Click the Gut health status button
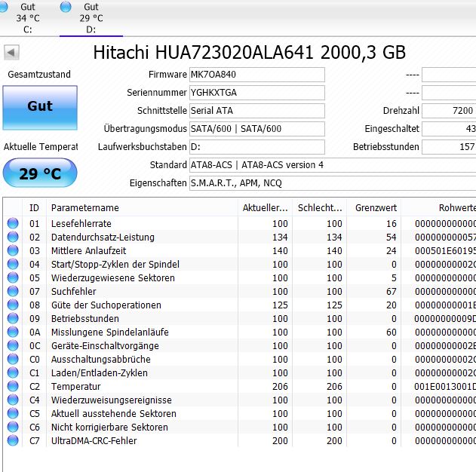 tap(40, 108)
